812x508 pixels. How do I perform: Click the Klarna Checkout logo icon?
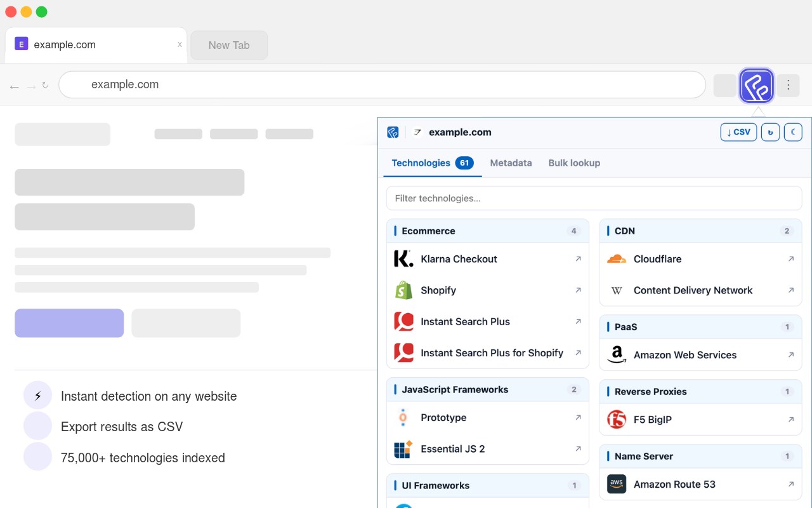click(403, 259)
